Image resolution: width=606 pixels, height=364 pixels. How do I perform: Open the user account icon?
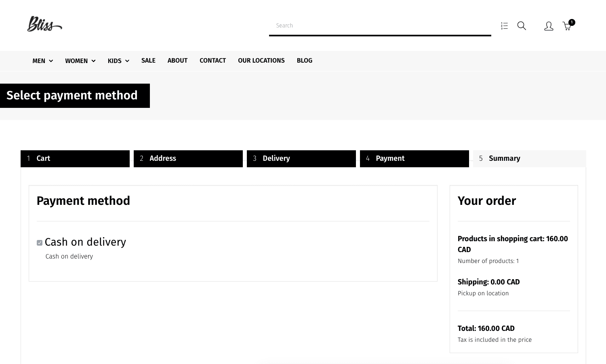click(548, 26)
